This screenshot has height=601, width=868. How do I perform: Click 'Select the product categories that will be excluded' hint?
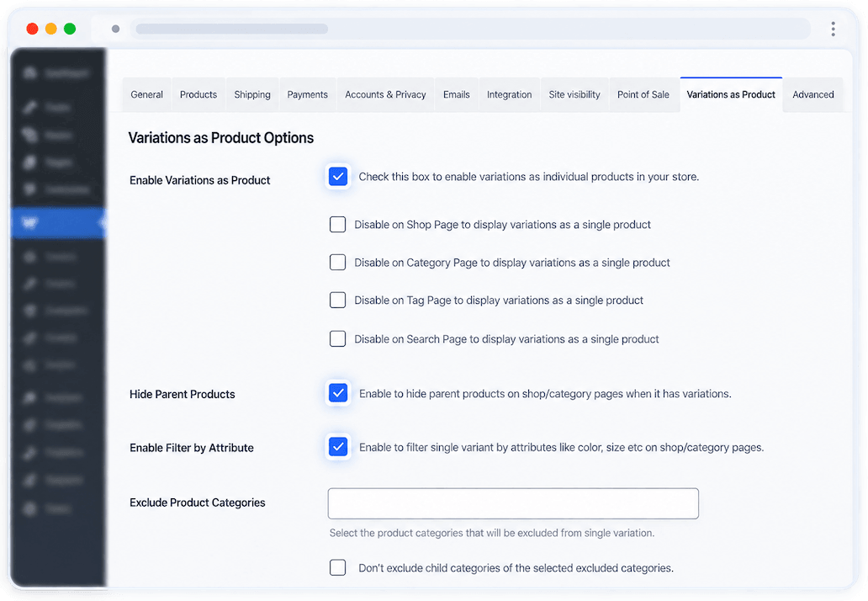click(491, 533)
